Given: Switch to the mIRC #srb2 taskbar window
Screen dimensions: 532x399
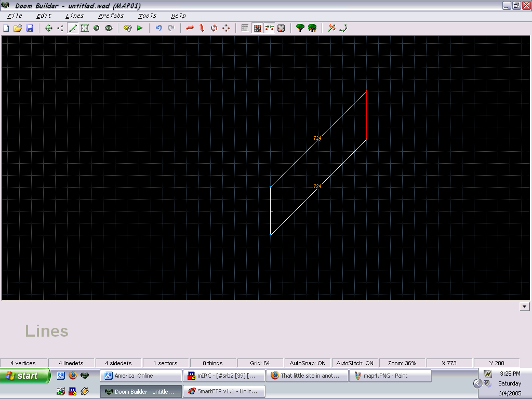Looking at the screenshot, I should (x=224, y=376).
